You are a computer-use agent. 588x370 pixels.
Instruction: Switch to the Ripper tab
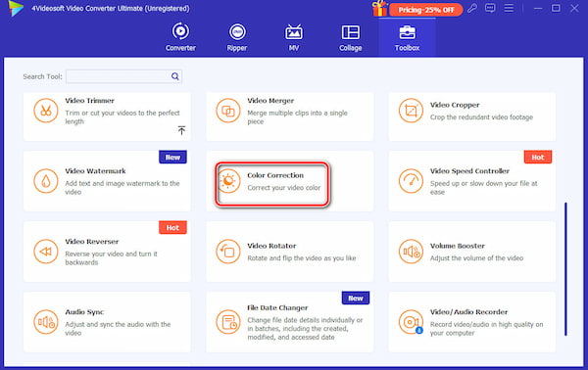coord(237,37)
